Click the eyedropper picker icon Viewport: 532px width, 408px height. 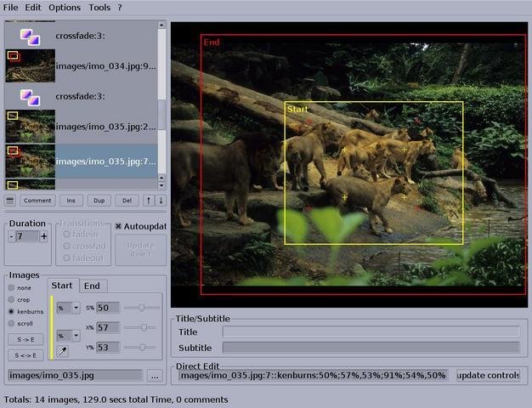coord(63,351)
